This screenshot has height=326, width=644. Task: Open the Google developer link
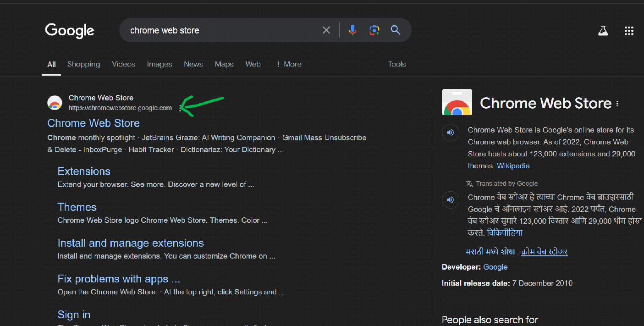tap(495, 267)
